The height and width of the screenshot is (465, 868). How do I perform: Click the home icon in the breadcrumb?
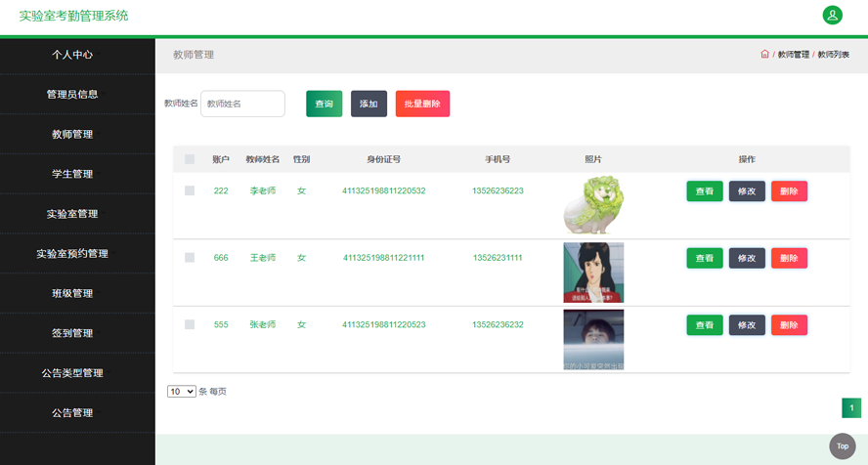coord(764,54)
